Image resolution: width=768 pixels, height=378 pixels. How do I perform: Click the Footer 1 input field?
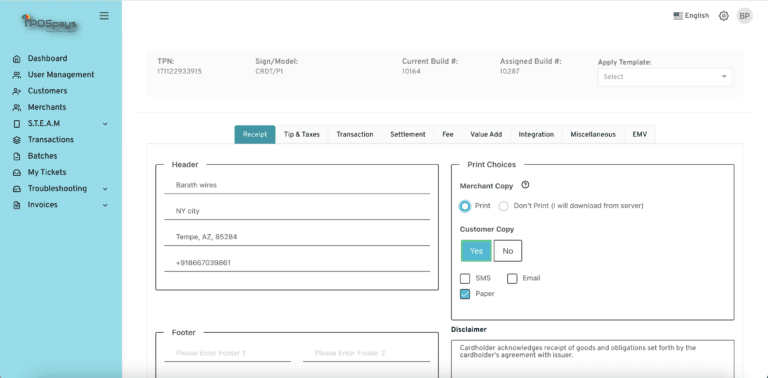point(227,353)
